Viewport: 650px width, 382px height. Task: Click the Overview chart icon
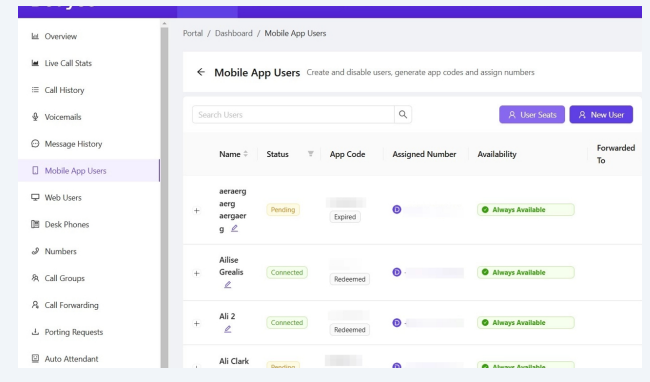35,36
